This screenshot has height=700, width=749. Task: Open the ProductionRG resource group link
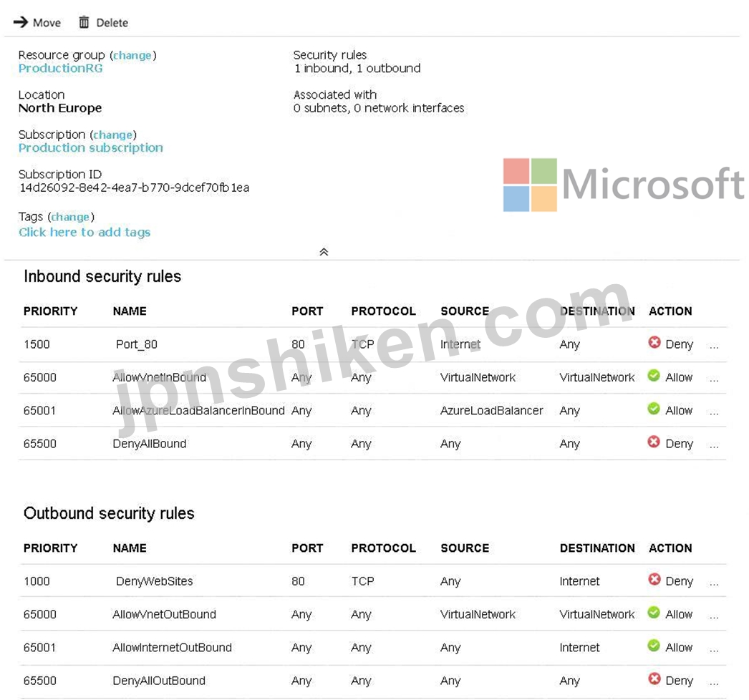(x=60, y=69)
